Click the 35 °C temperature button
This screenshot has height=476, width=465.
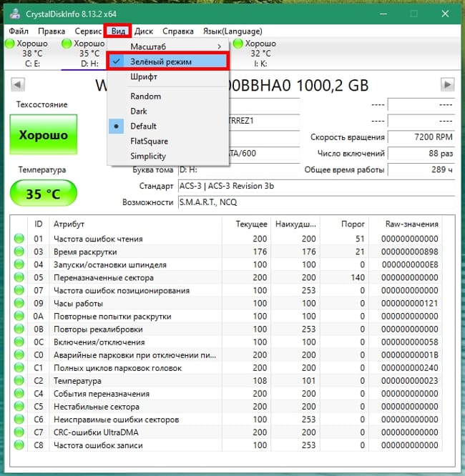(x=44, y=194)
